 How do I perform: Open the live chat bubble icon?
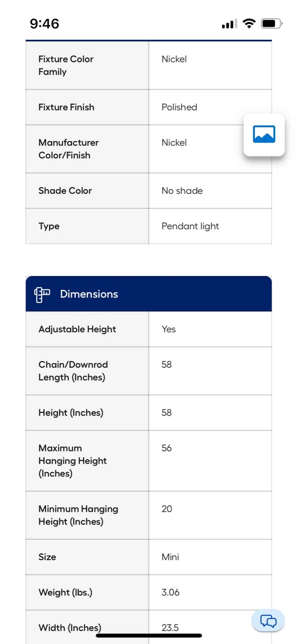pyautogui.click(x=268, y=621)
